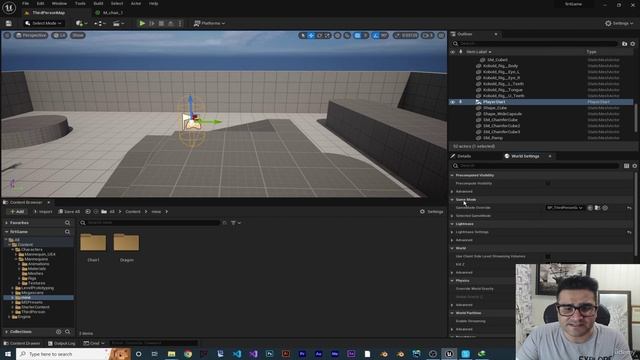The width and height of the screenshot is (640, 360).
Task: Open the Window menu
Action: point(59,3)
